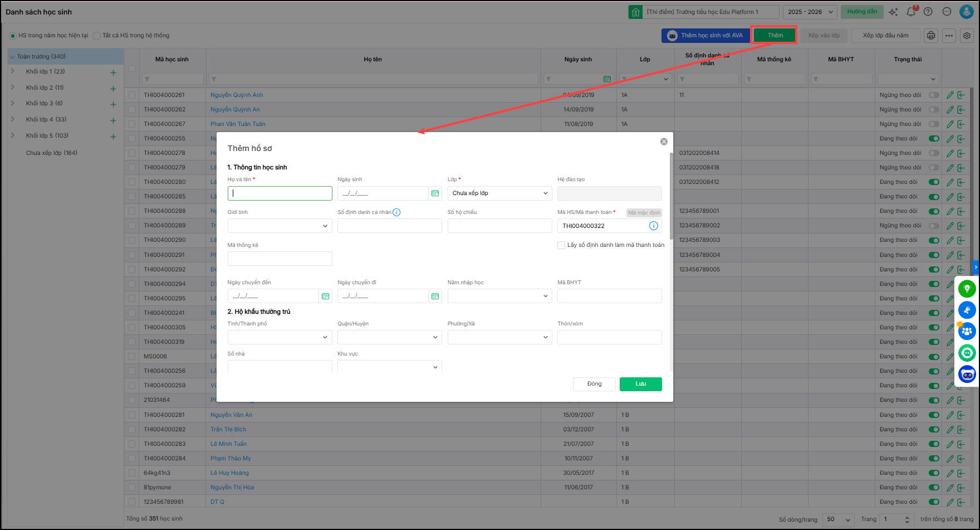Click the help question mark icon
The width and height of the screenshot is (980, 530).
coord(928,12)
